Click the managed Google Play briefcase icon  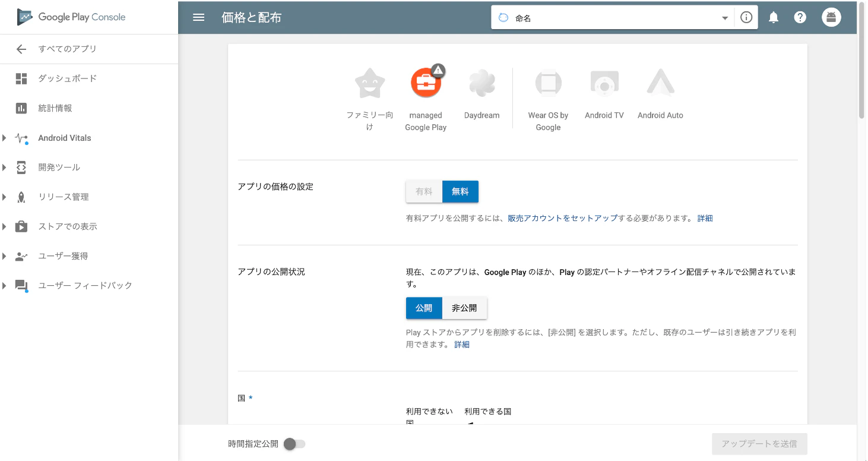pyautogui.click(x=426, y=84)
